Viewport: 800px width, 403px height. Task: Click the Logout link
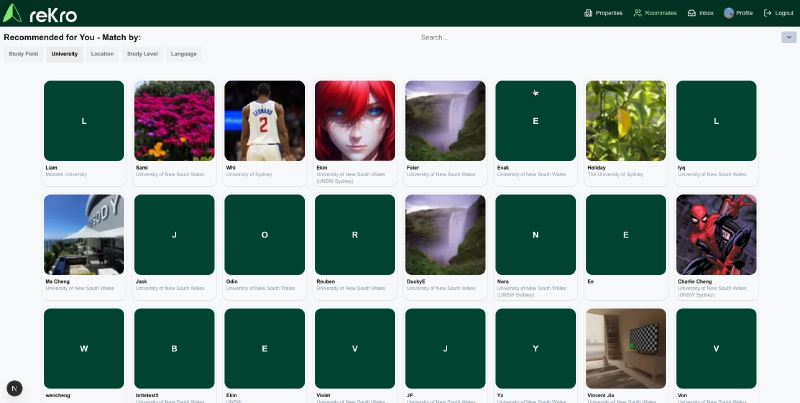point(779,13)
